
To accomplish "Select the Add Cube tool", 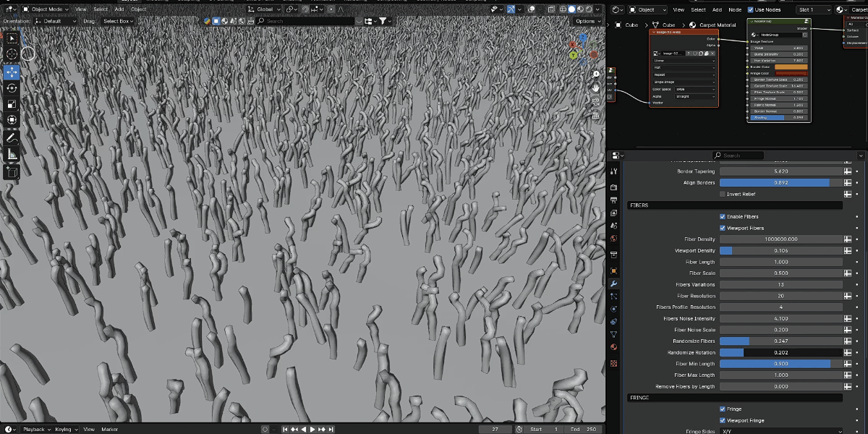I will click(12, 172).
